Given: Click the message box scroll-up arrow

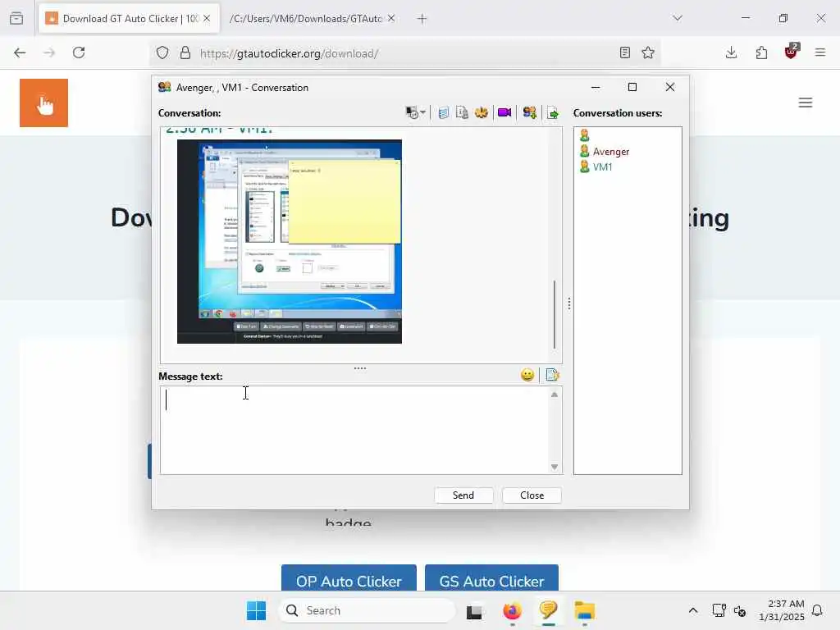Looking at the screenshot, I should coord(555,395).
